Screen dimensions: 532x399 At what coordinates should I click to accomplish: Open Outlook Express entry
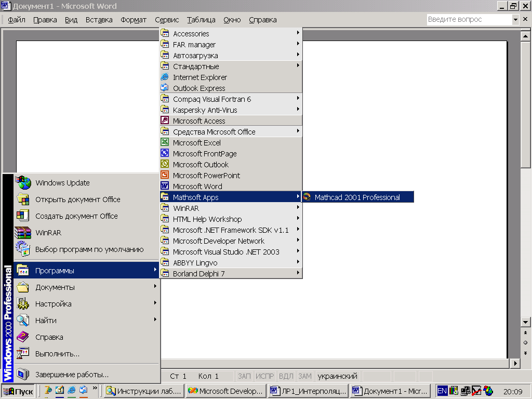231,88
